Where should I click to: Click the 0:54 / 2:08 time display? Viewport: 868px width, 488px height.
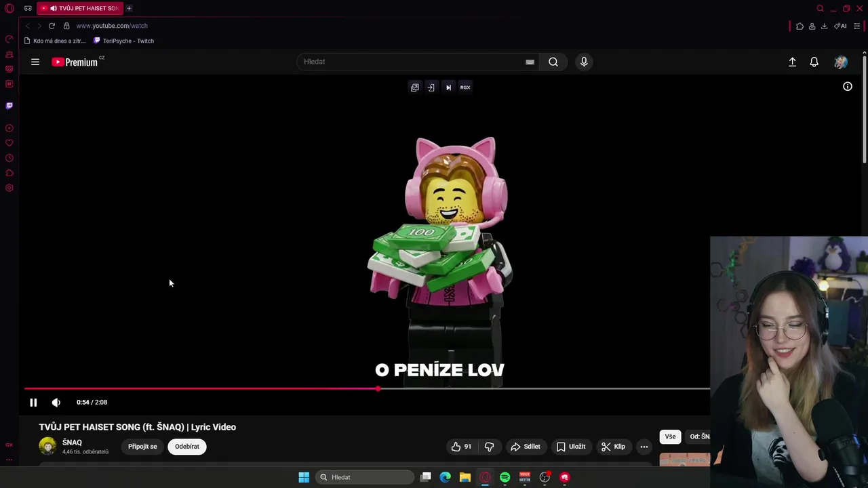[92, 402]
